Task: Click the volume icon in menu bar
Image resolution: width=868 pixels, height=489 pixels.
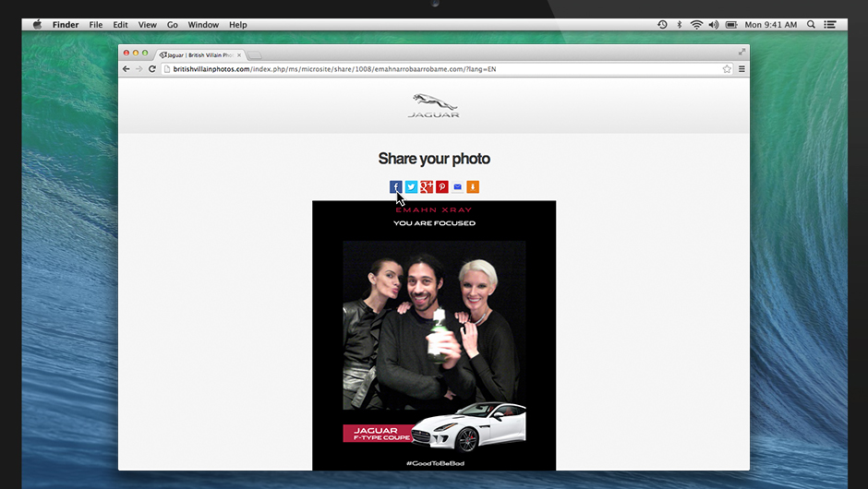Action: pos(714,24)
